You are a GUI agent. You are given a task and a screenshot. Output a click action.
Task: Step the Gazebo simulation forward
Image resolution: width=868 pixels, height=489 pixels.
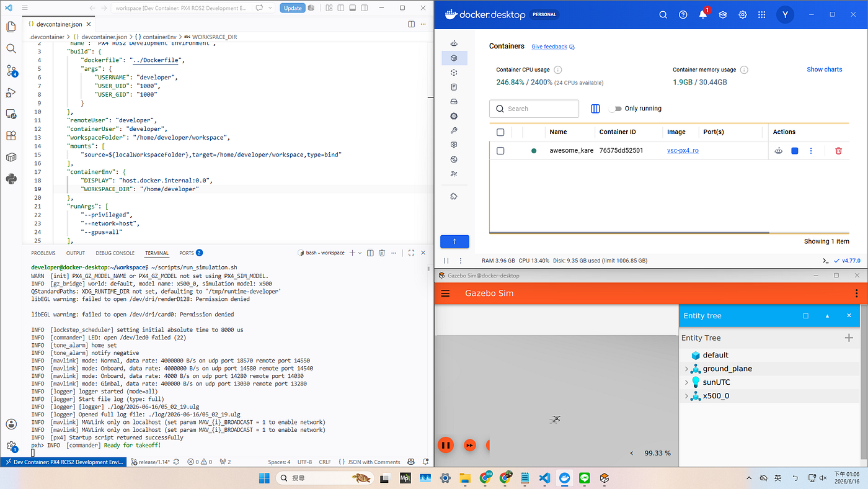(470, 445)
